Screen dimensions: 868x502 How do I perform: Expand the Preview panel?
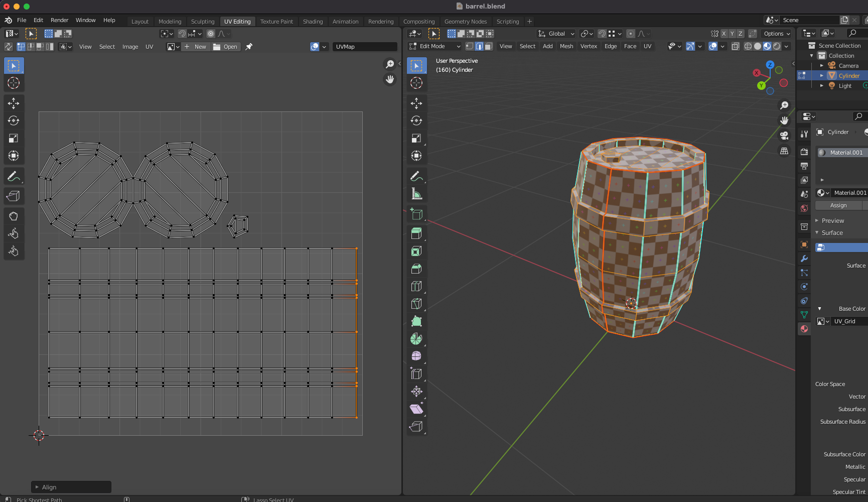832,220
